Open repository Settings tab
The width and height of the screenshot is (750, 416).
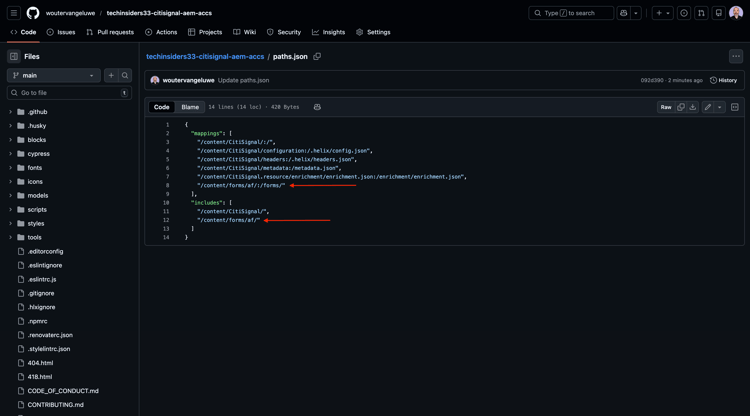point(373,32)
